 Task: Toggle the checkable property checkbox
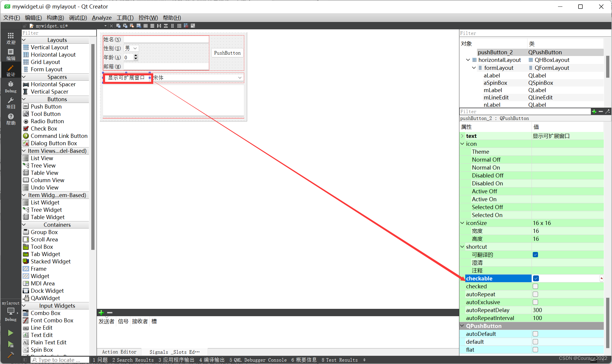tap(536, 278)
